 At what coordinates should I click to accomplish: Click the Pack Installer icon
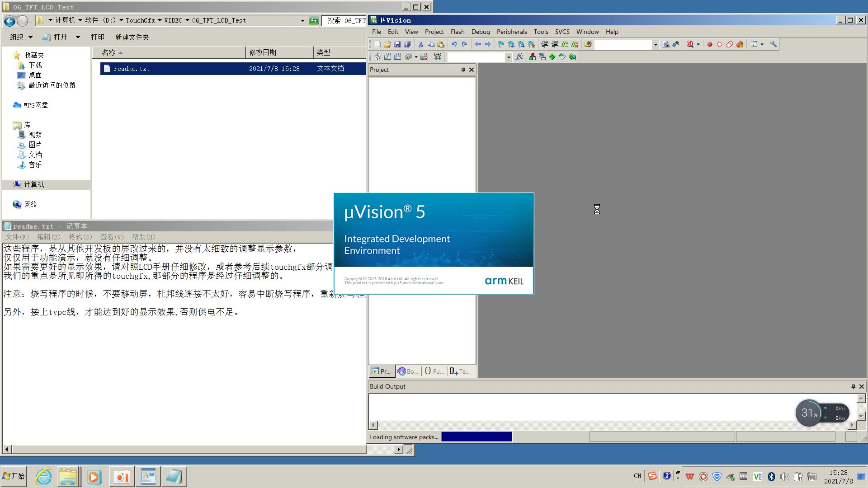coord(572,57)
